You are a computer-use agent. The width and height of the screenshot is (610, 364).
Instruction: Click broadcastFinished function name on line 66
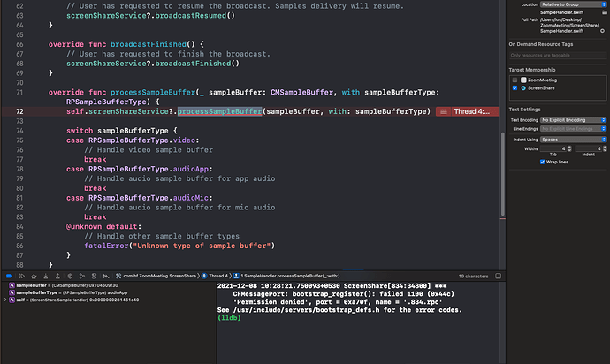[x=149, y=44]
